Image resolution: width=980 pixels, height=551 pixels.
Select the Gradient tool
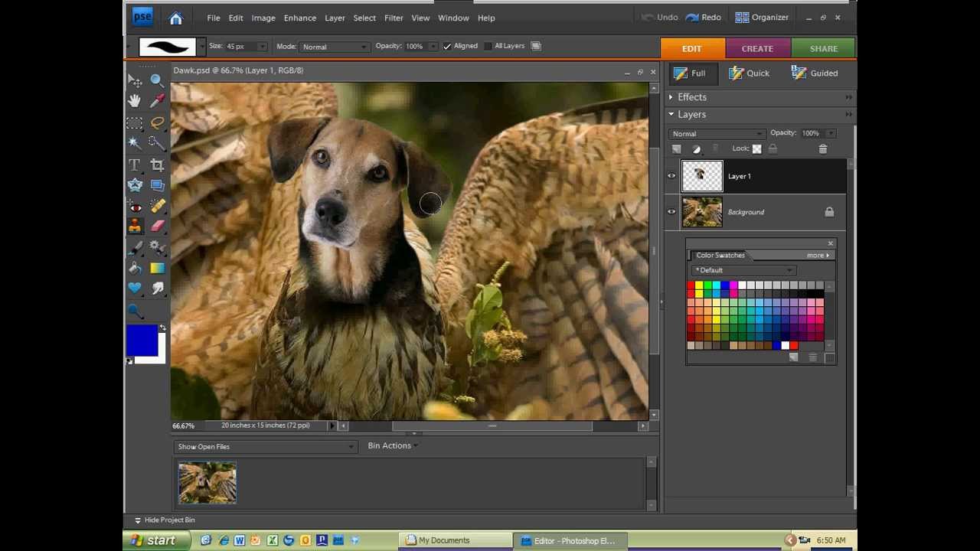coord(158,268)
